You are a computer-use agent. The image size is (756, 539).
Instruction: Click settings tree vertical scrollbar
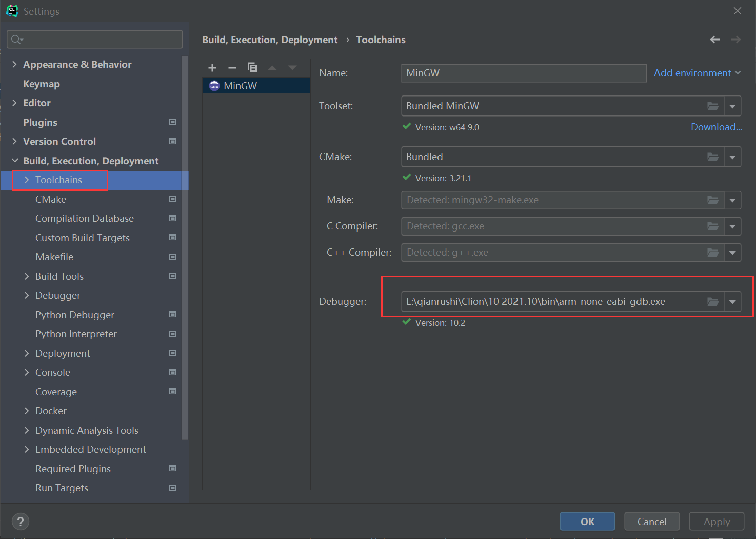click(x=185, y=248)
